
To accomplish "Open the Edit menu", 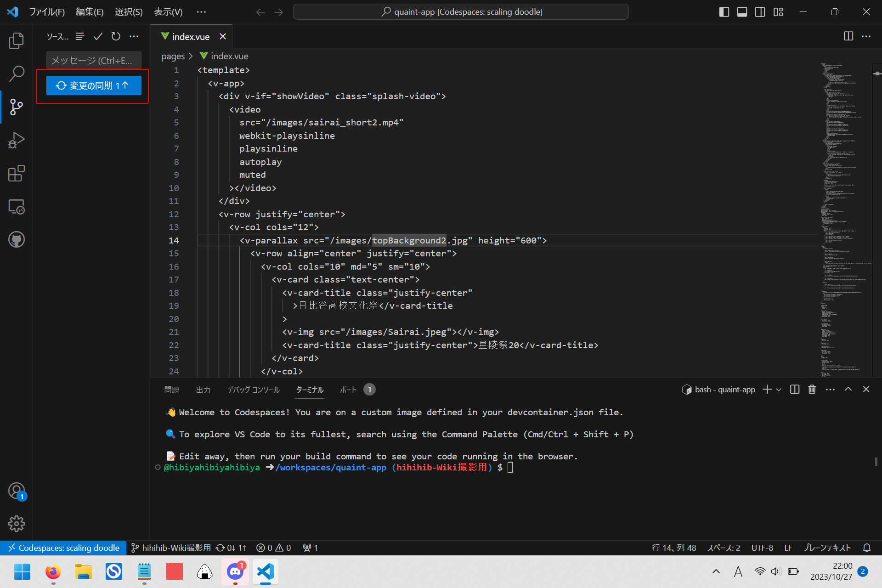I will 90,12.
